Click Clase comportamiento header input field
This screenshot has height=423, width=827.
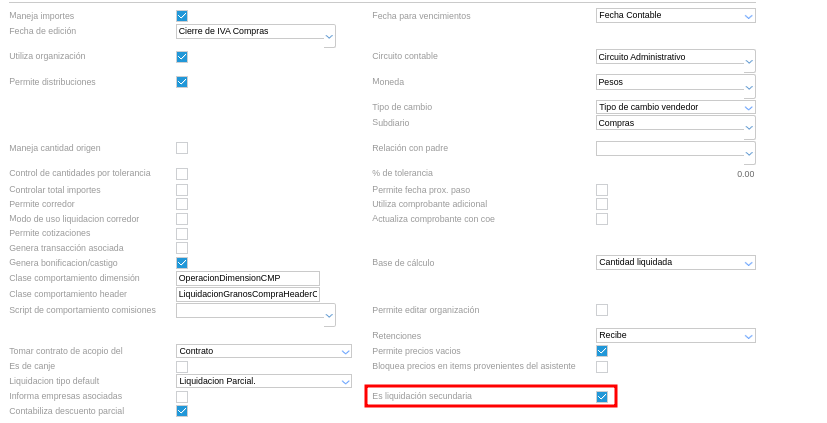[x=247, y=295]
